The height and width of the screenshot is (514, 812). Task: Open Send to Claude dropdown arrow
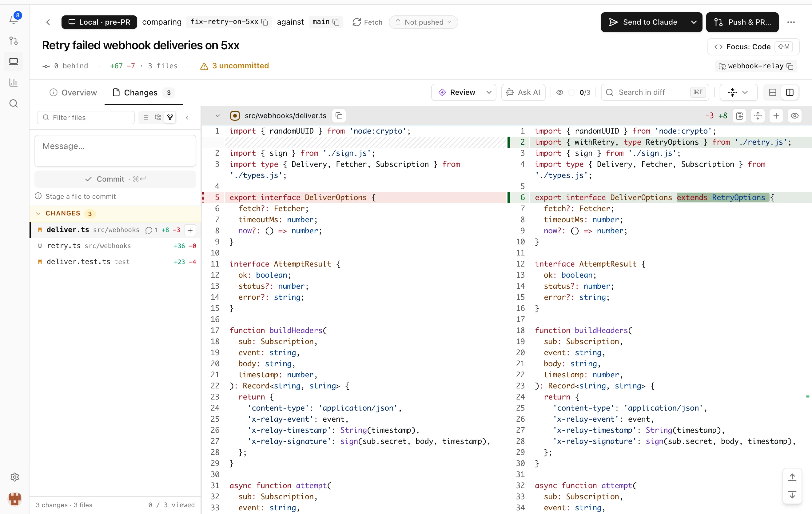click(693, 22)
